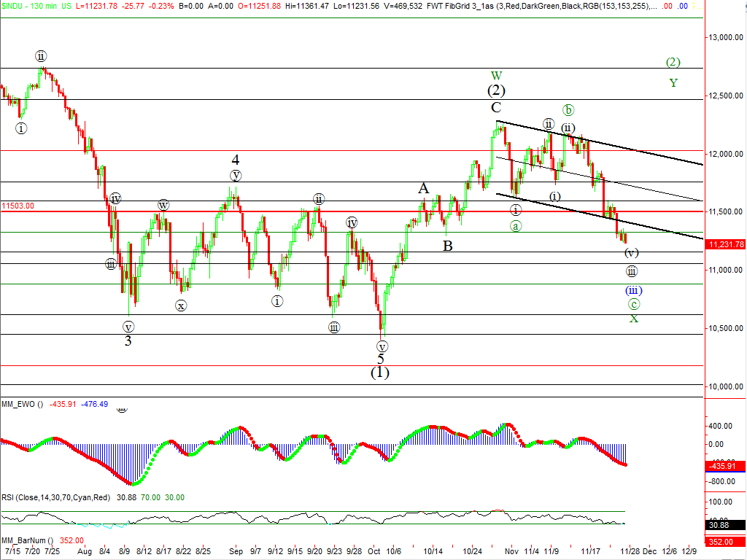
Task: Select the Dec date on time axis
Action: [649, 553]
